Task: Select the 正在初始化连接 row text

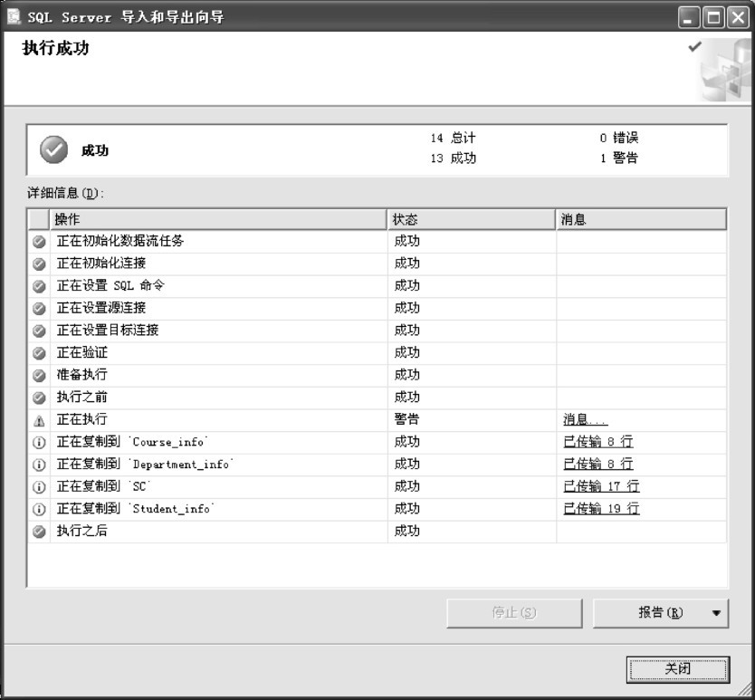Action: pyautogui.click(x=101, y=263)
